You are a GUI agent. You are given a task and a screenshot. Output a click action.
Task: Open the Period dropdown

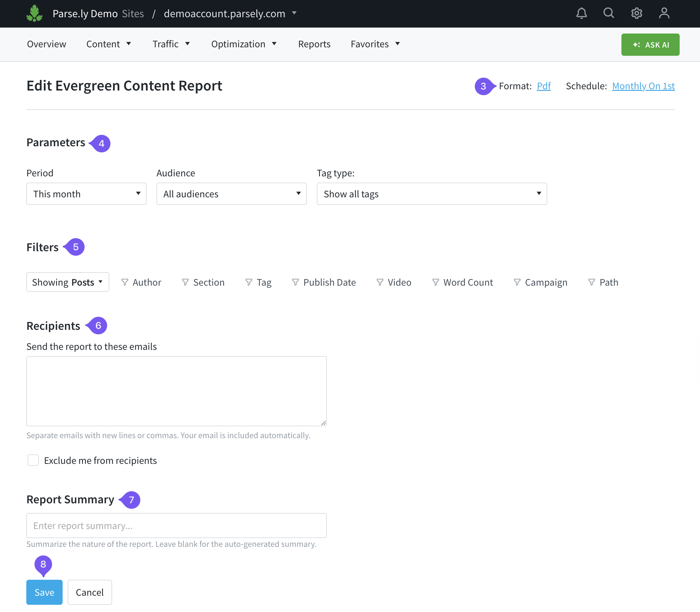point(86,194)
